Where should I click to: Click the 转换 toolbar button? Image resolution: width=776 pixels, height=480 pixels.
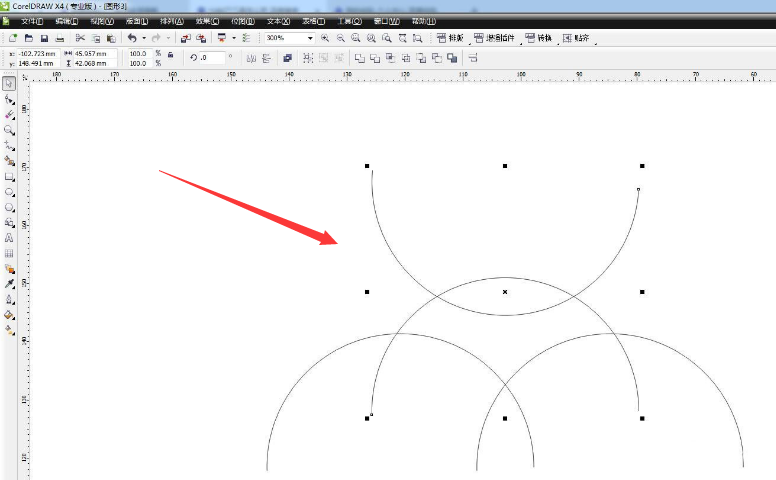click(538, 38)
